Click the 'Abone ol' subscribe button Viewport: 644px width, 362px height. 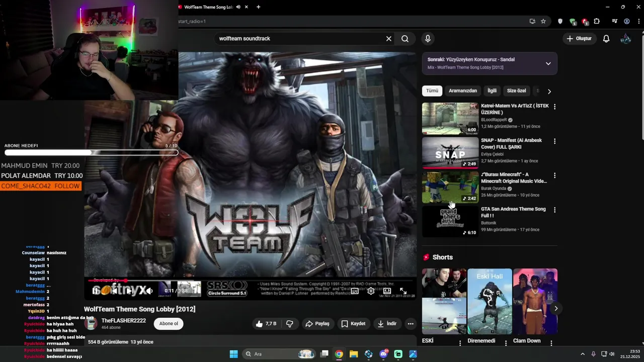click(169, 324)
